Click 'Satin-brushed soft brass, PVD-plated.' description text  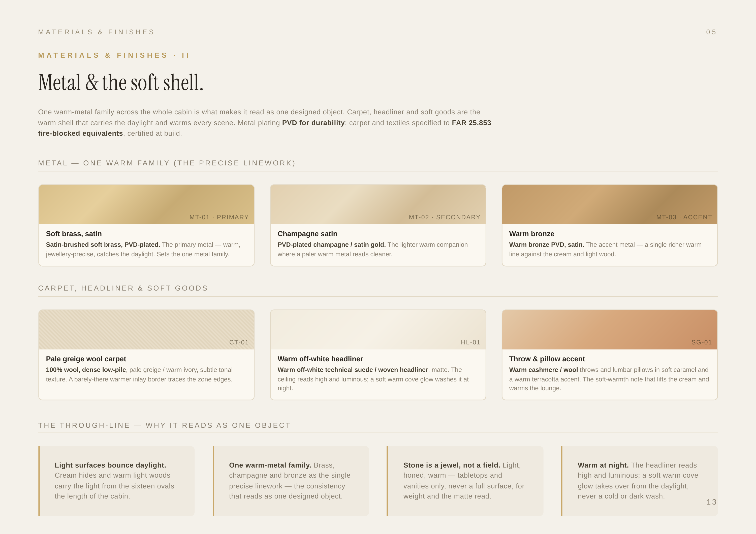tap(103, 244)
